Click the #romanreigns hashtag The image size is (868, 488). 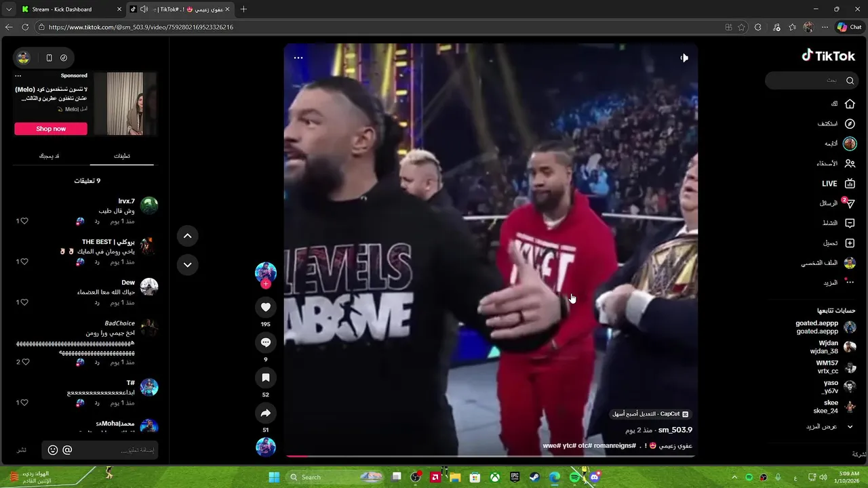[x=616, y=445]
